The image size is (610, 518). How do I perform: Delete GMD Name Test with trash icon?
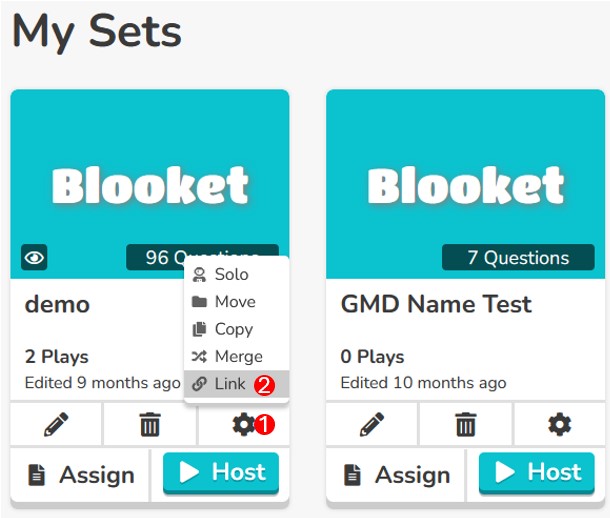pos(466,424)
